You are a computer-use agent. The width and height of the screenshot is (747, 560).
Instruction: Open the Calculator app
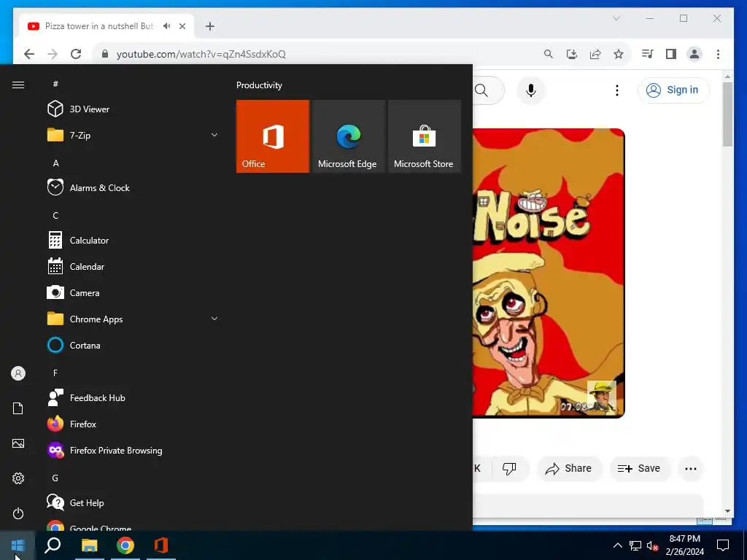133,241
